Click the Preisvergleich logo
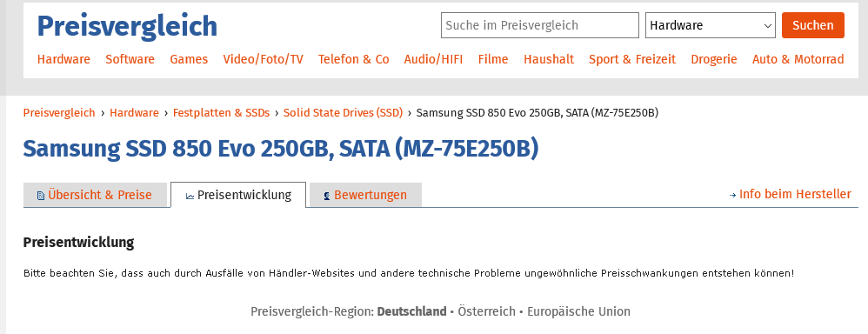 pyautogui.click(x=127, y=26)
